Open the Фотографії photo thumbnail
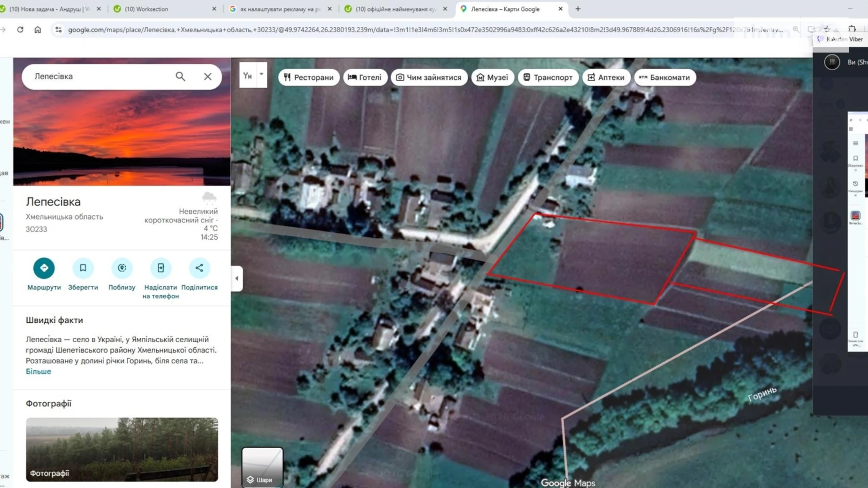 click(122, 449)
